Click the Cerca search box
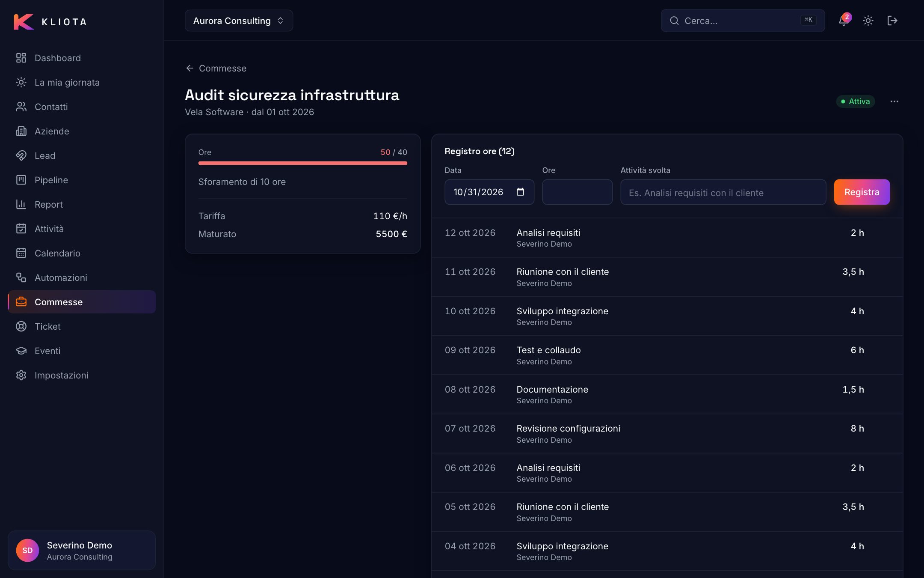This screenshot has height=578, width=924. [743, 21]
